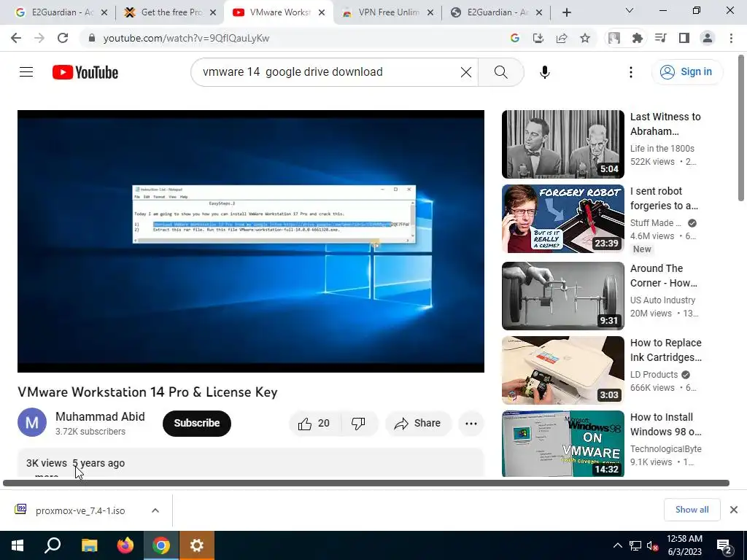Image resolution: width=747 pixels, height=560 pixels.
Task: Share this page from address bar
Action: click(x=561, y=38)
